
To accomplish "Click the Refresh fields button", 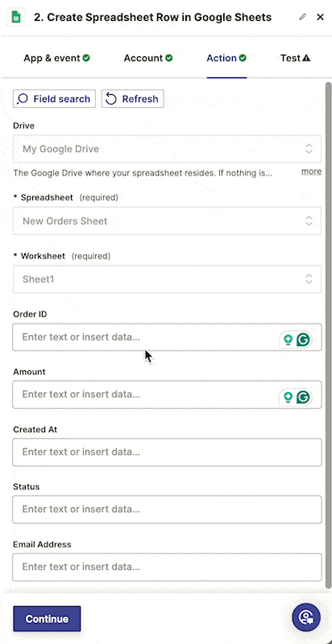I will tap(133, 99).
